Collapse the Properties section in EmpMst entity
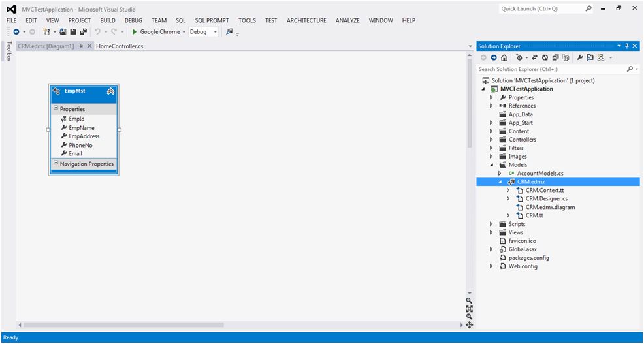 pyautogui.click(x=56, y=108)
